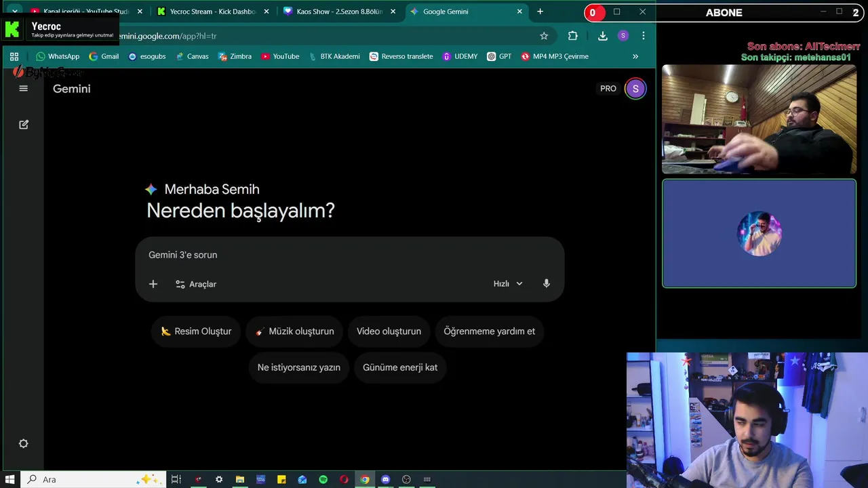This screenshot has height=488, width=868.
Task: Choose the Resim Oluştur suggestion chip
Action: [x=196, y=331]
